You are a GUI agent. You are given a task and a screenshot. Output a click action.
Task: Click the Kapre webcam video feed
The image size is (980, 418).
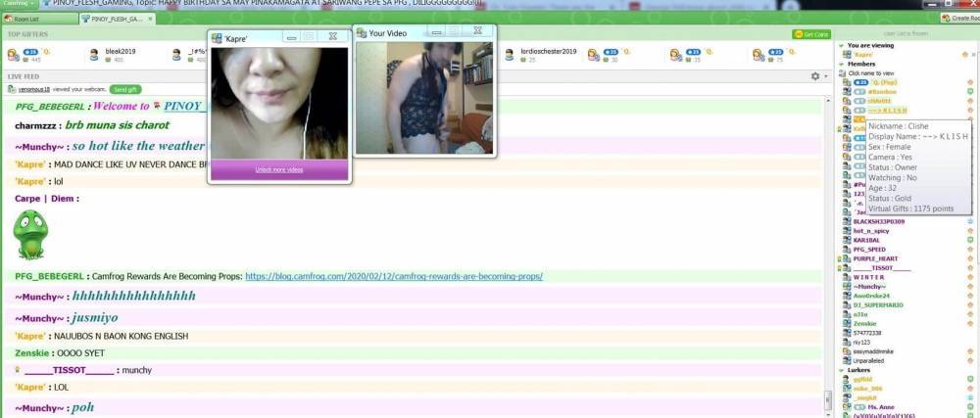(278, 103)
